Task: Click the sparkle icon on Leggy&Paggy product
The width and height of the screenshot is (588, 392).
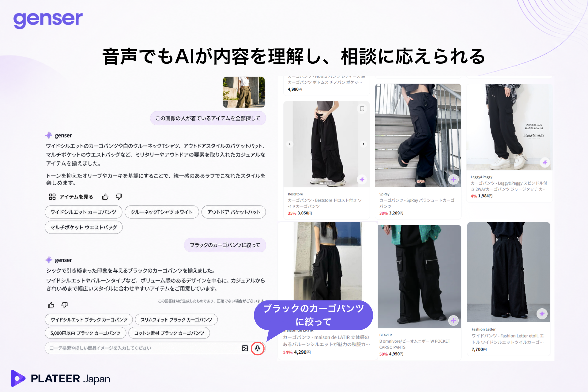Action: pyautogui.click(x=545, y=163)
